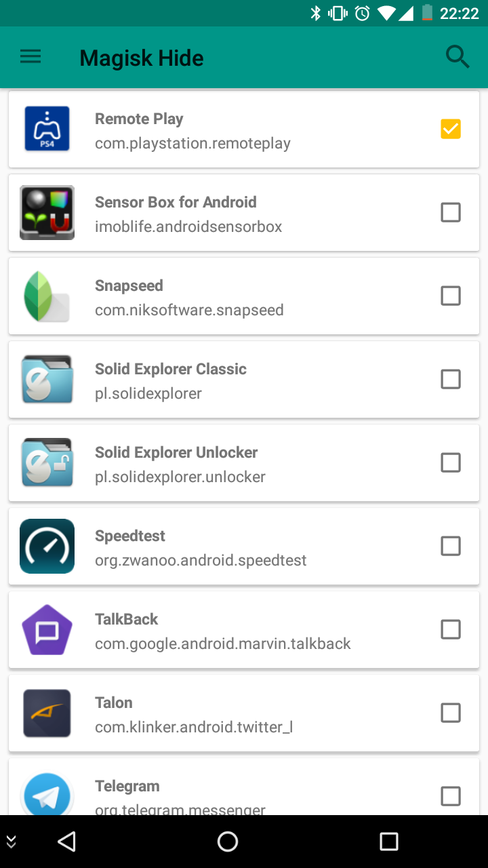Uncheck the Remote Play checkbox
The width and height of the screenshot is (488, 868).
point(451,129)
